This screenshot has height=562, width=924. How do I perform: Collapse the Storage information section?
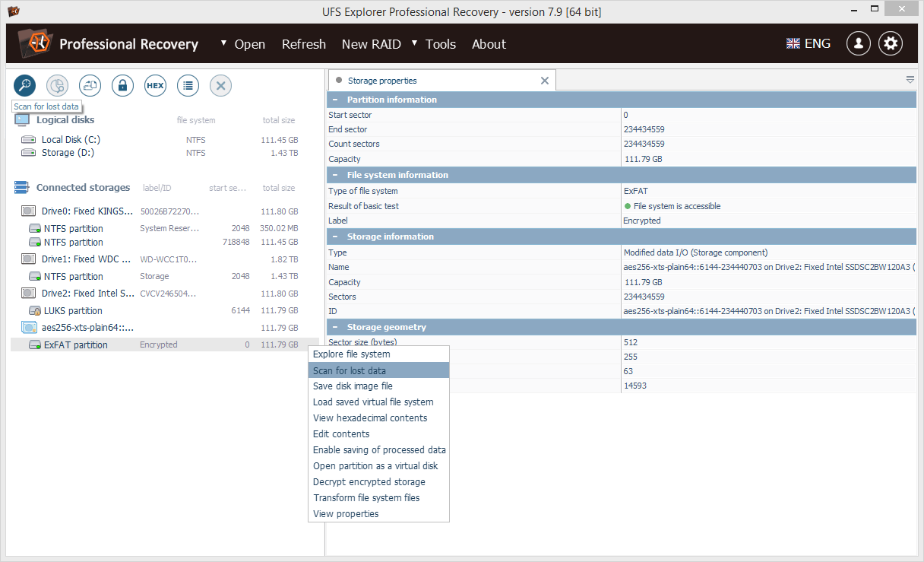tap(335, 237)
